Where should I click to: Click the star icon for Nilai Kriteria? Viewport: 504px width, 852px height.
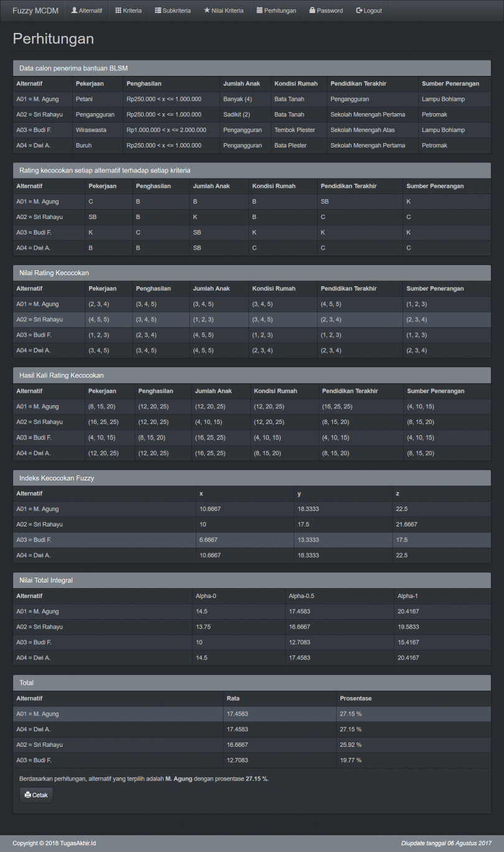(x=207, y=11)
